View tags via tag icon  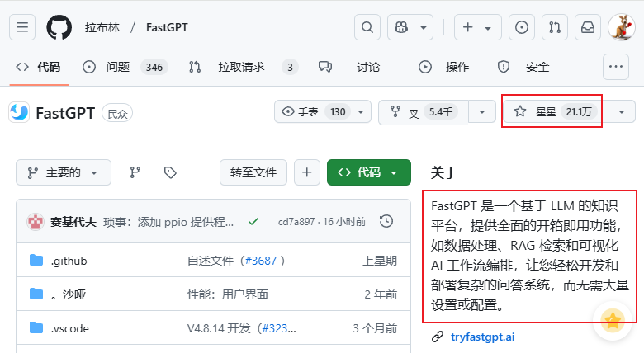170,172
